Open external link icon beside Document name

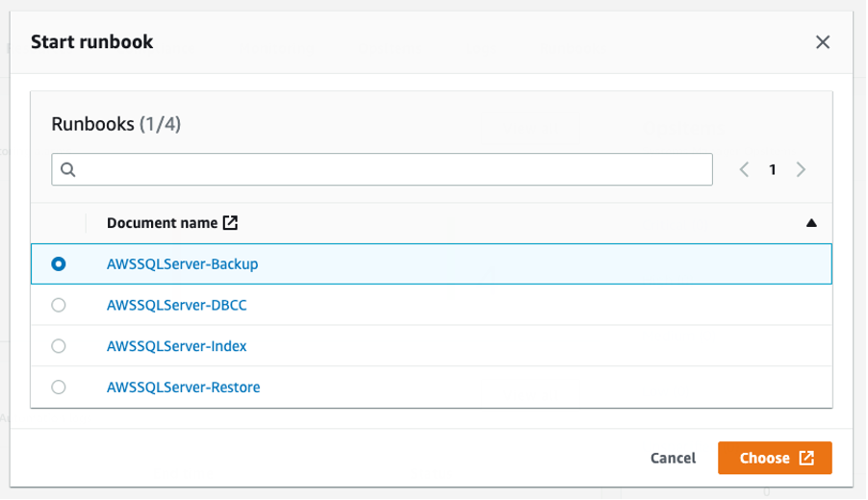pos(230,223)
